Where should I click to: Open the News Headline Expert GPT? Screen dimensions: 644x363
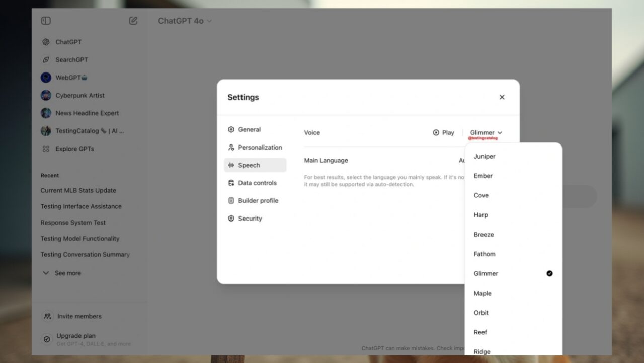coord(87,113)
